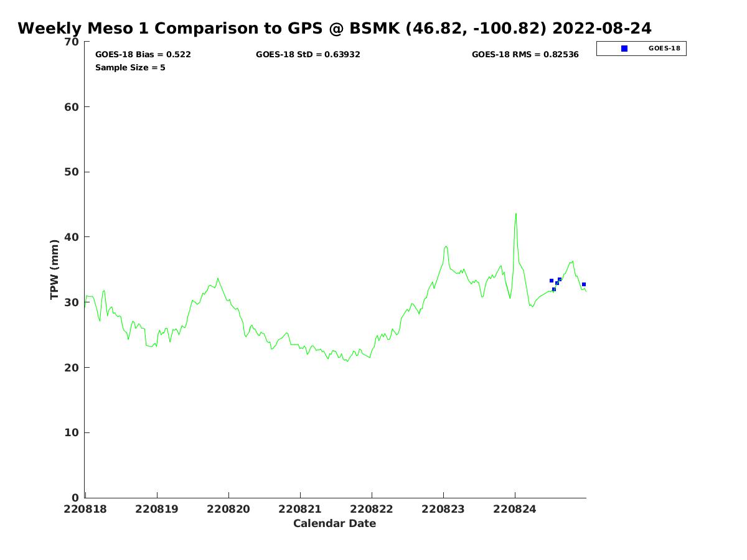Select the GOES-18 legend text label

(664, 49)
